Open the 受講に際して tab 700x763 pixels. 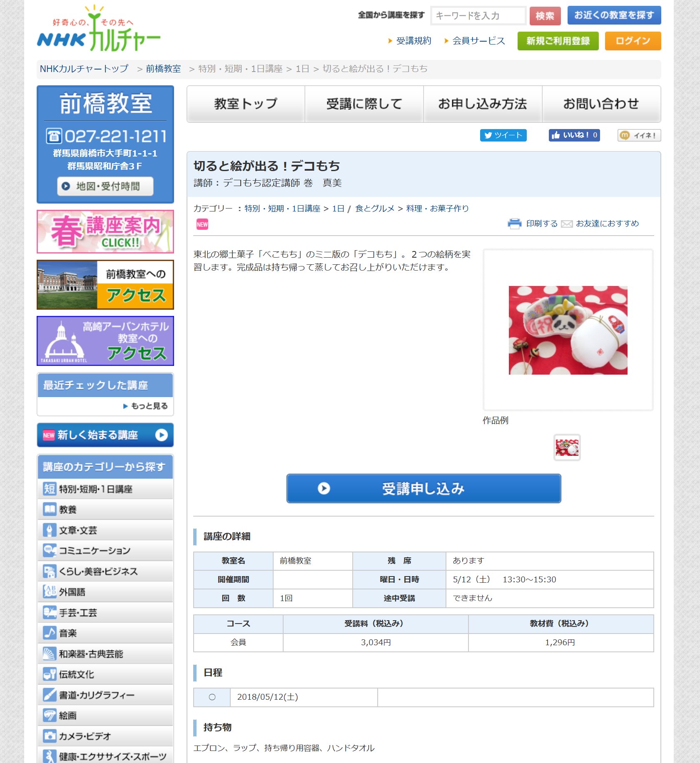[364, 104]
